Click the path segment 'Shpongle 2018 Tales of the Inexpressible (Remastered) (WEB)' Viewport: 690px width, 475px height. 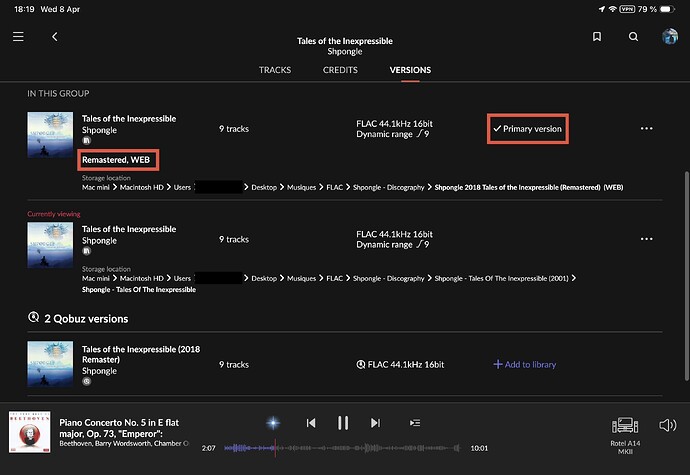tap(529, 188)
